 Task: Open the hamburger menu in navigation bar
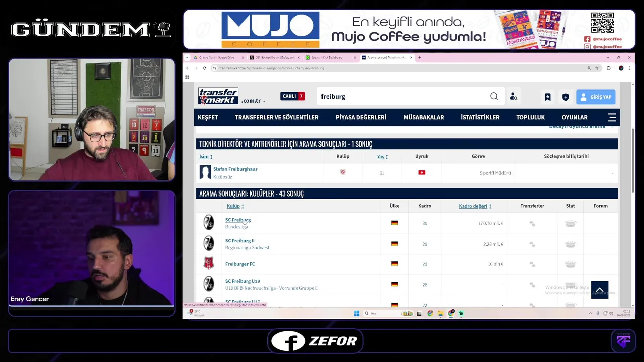[x=612, y=117]
